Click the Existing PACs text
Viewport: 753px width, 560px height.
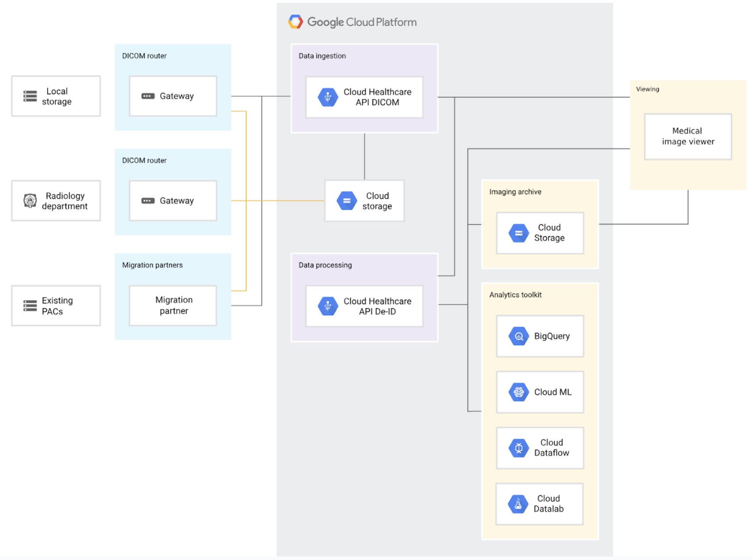click(x=57, y=306)
